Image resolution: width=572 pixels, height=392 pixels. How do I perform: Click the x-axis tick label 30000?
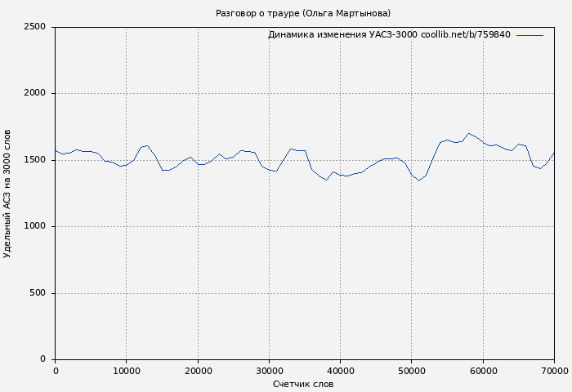point(269,371)
